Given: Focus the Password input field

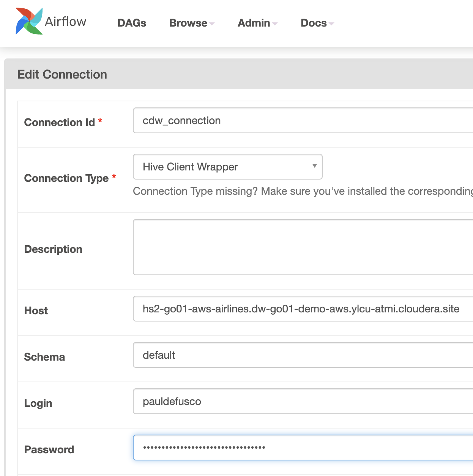Looking at the screenshot, I should 303,448.
